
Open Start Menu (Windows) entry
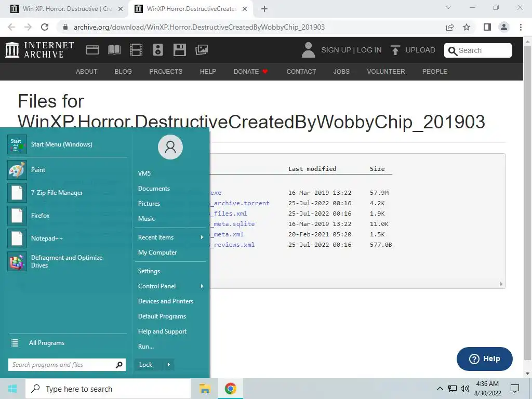[67, 144]
